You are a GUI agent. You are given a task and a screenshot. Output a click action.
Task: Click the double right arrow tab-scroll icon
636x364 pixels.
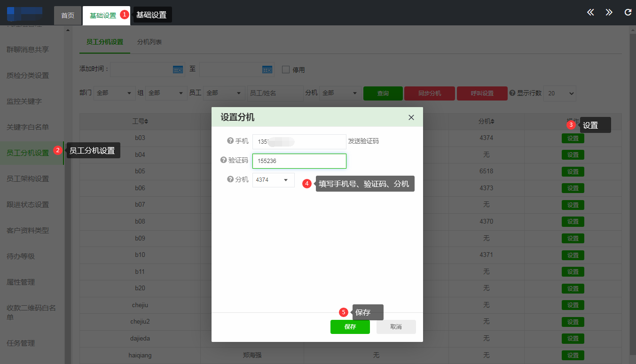coord(609,13)
